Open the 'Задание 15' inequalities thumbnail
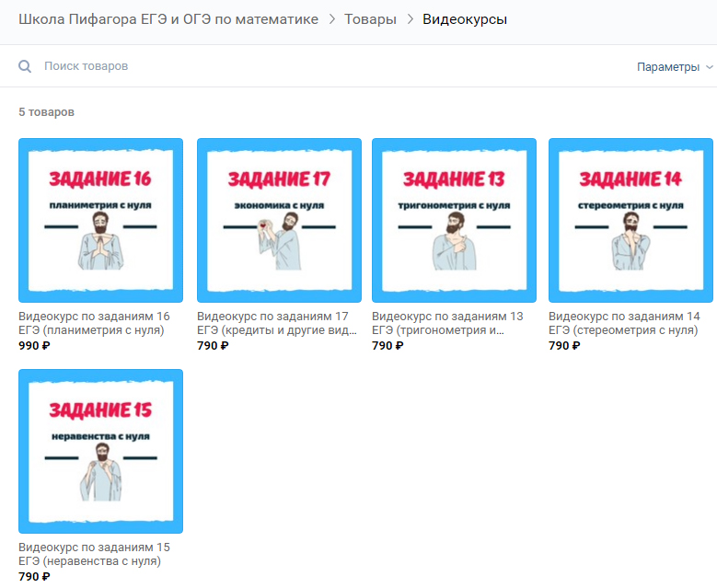 tap(100, 451)
